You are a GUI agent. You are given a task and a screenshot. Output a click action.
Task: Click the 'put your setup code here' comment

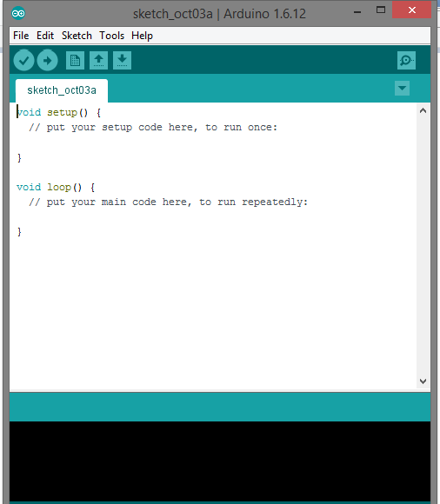pos(153,127)
